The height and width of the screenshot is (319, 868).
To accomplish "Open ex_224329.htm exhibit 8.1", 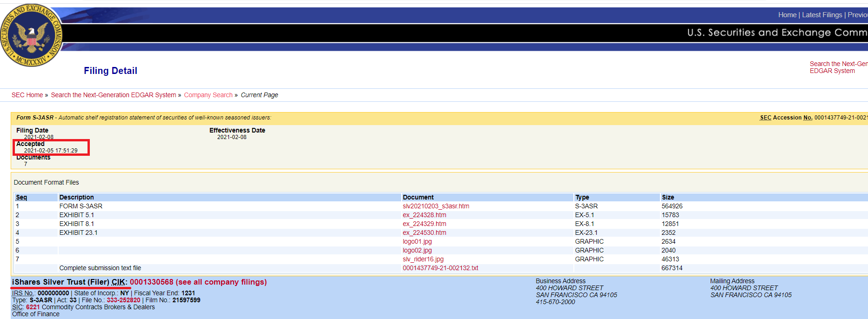I will (424, 224).
